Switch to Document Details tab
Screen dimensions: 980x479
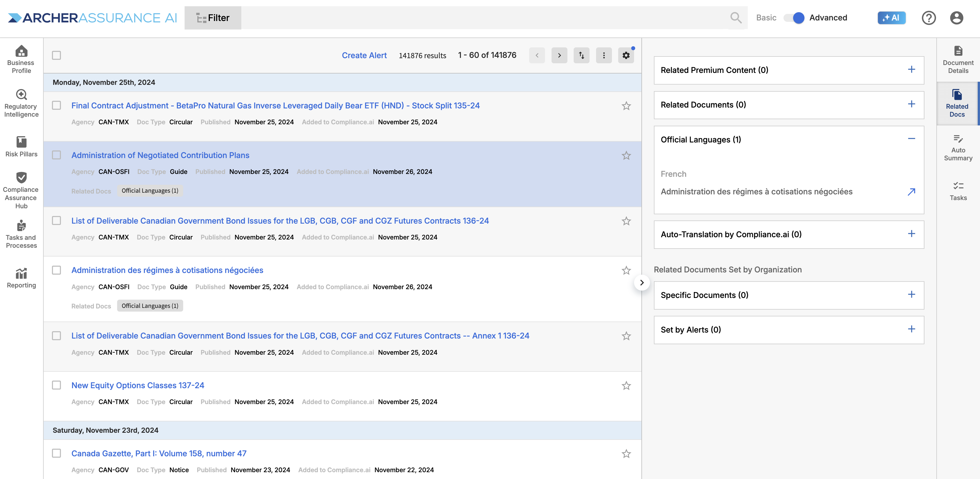click(958, 59)
